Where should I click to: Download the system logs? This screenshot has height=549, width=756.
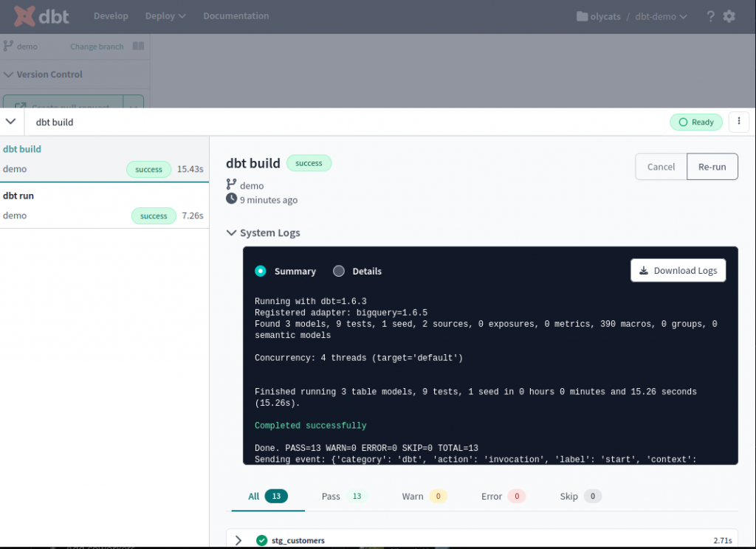click(x=678, y=270)
